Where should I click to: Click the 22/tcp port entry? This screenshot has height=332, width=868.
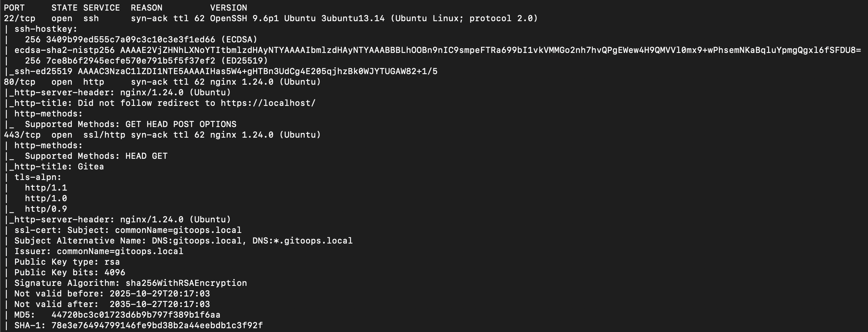pyautogui.click(x=19, y=19)
